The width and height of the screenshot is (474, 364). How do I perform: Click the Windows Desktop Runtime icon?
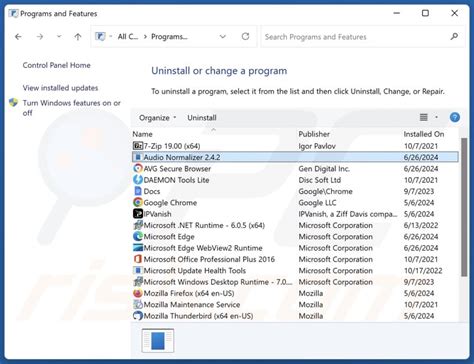[x=138, y=282]
